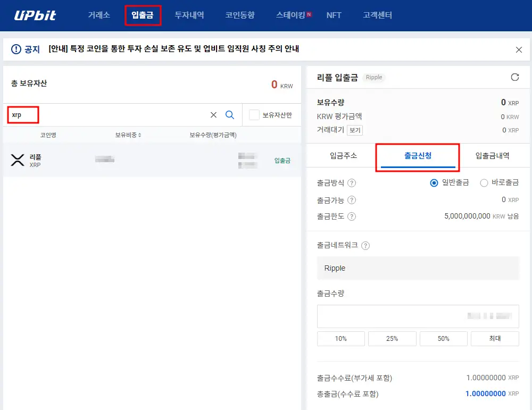Screen dimensions: 532x410
Task: Select the 일반출금 radio button
Action: 434,183
